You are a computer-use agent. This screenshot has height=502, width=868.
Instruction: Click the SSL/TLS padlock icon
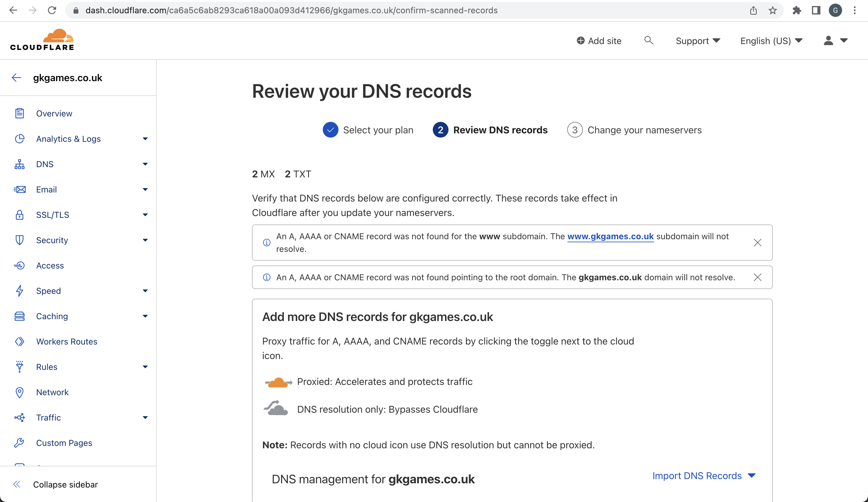(x=20, y=215)
